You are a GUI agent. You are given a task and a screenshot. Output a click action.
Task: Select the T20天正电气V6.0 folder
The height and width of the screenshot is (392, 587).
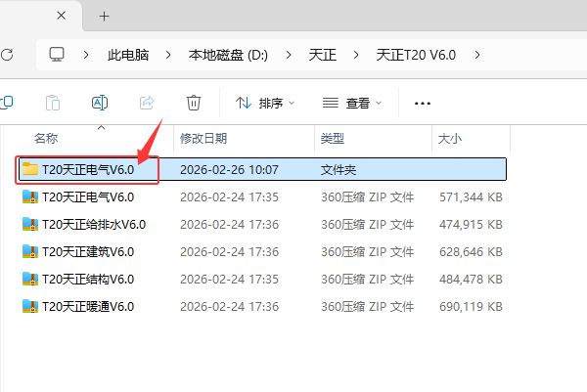point(262,169)
